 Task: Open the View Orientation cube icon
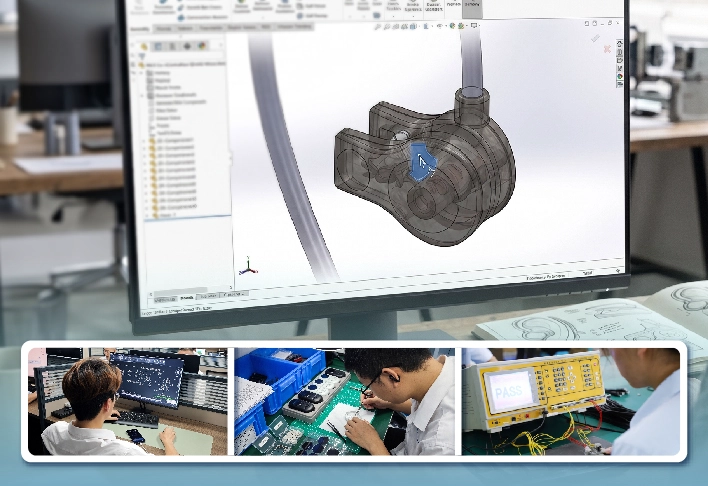pyautogui.click(x=413, y=26)
